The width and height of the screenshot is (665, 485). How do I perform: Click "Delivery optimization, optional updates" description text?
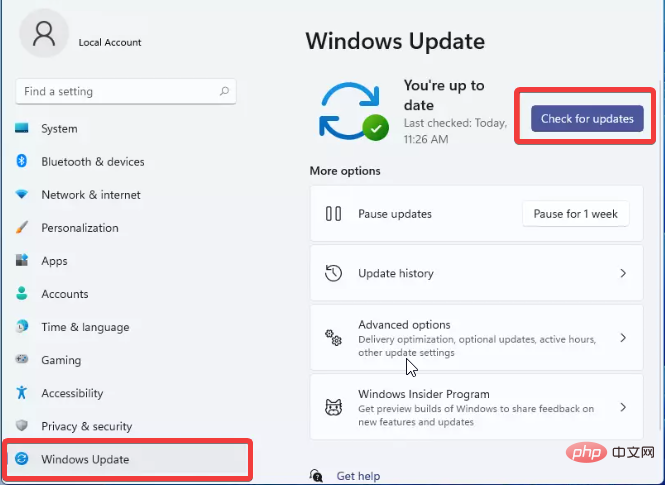477,346
